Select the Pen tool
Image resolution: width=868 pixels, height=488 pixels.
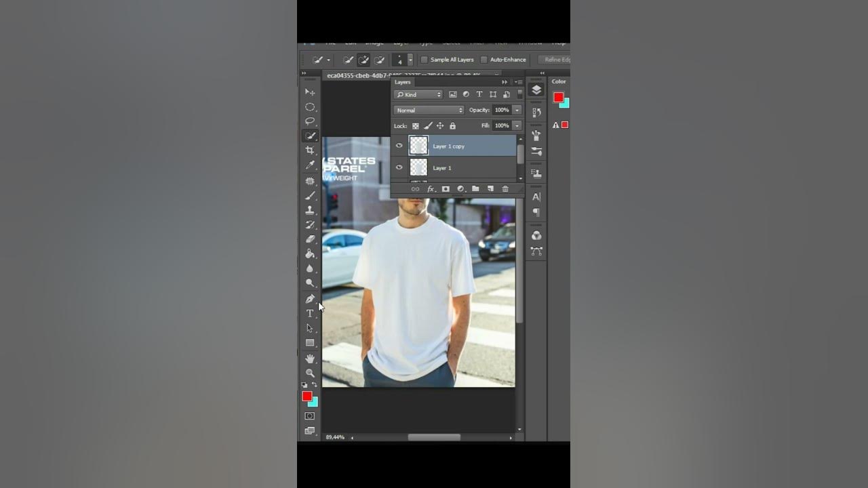[310, 299]
